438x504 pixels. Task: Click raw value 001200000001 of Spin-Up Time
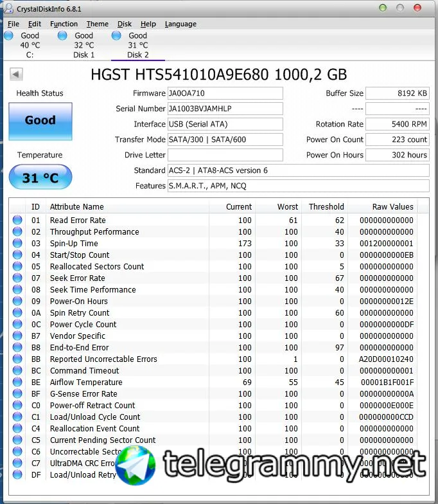coord(387,243)
